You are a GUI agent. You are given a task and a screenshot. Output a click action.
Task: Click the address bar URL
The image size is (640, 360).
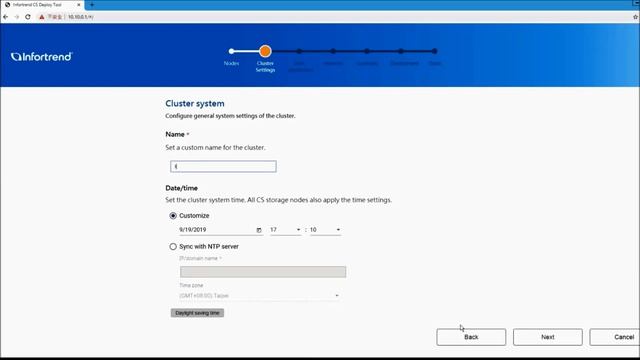pos(80,17)
